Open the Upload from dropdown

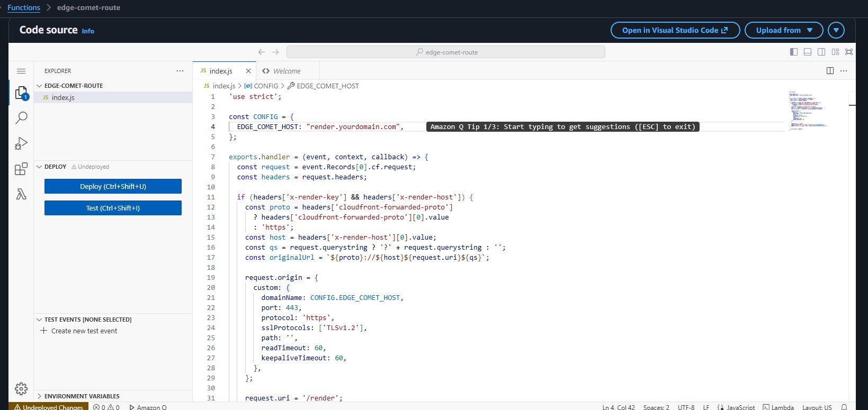784,30
